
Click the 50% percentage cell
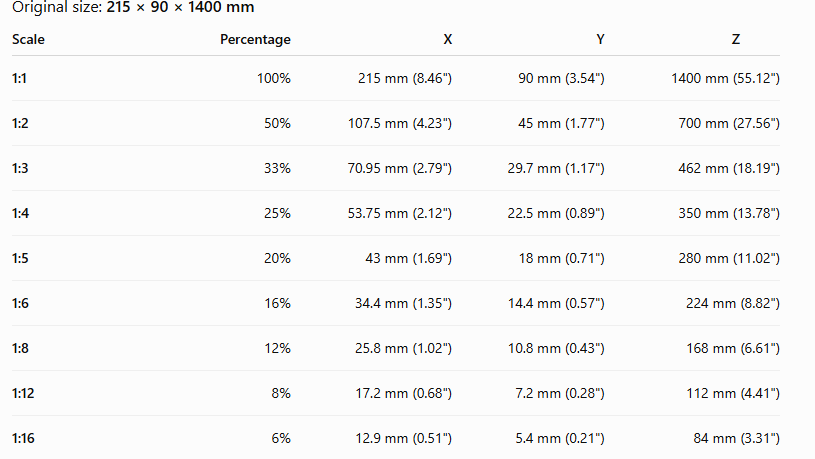277,123
